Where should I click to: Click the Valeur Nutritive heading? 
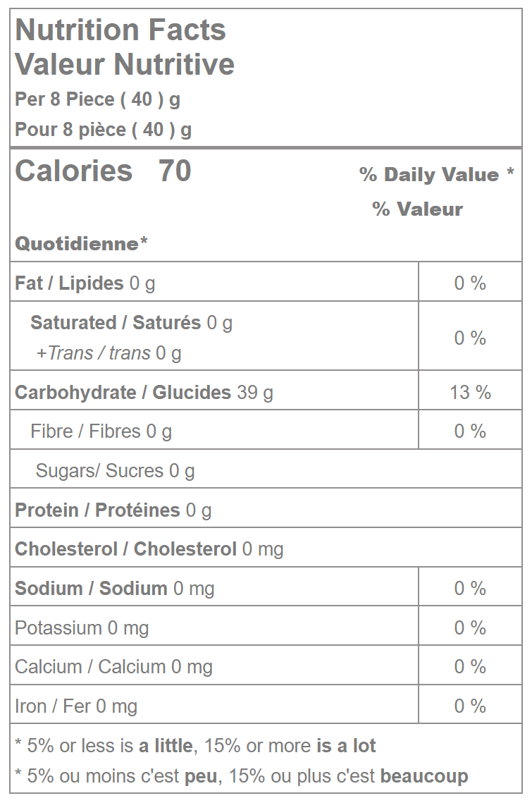pos(125,64)
